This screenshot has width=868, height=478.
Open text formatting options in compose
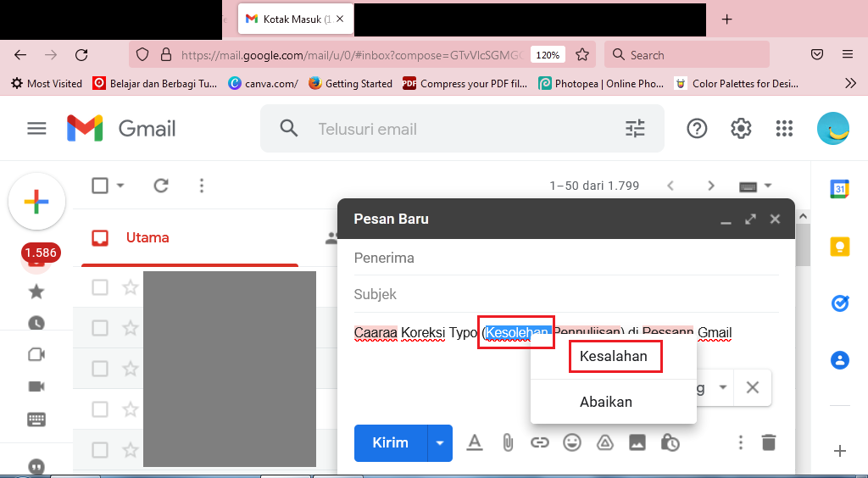pyautogui.click(x=475, y=442)
